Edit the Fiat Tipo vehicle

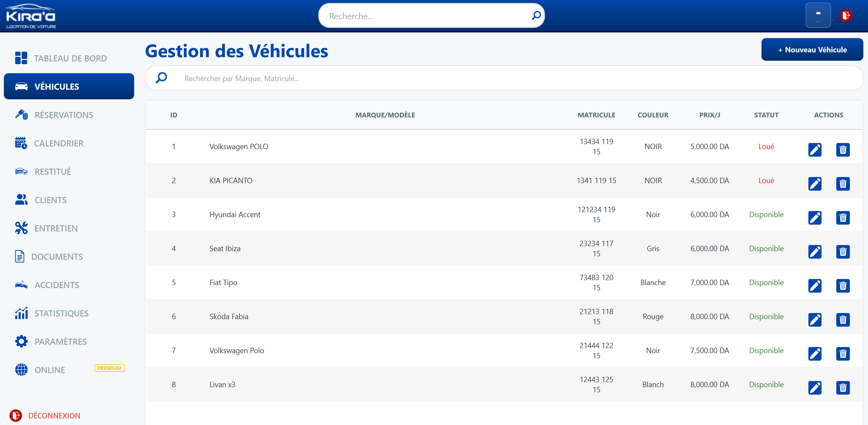815,286
